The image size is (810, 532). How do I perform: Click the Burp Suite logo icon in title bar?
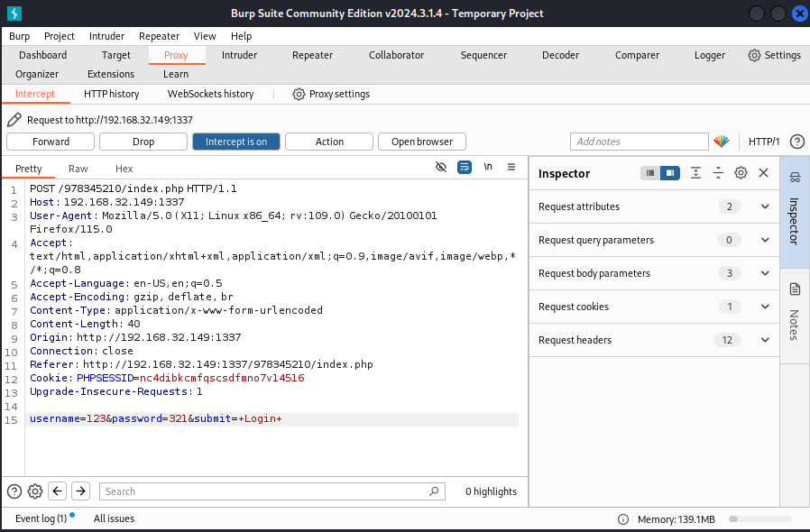tap(14, 14)
